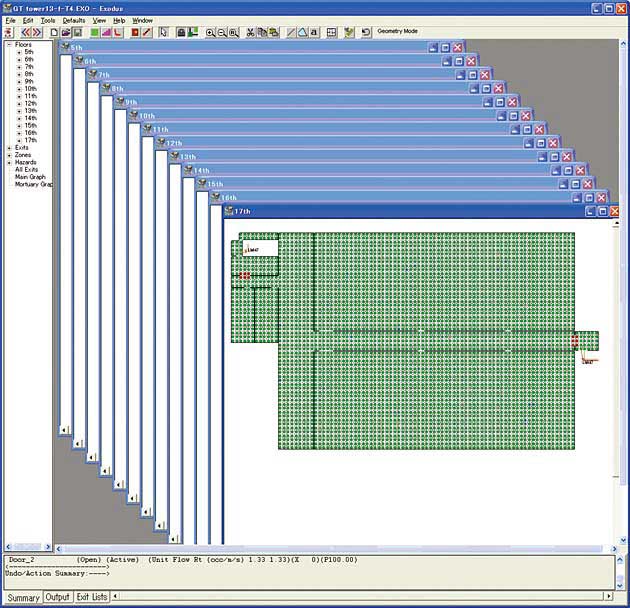
Task: Open the View menu
Action: click(99, 20)
